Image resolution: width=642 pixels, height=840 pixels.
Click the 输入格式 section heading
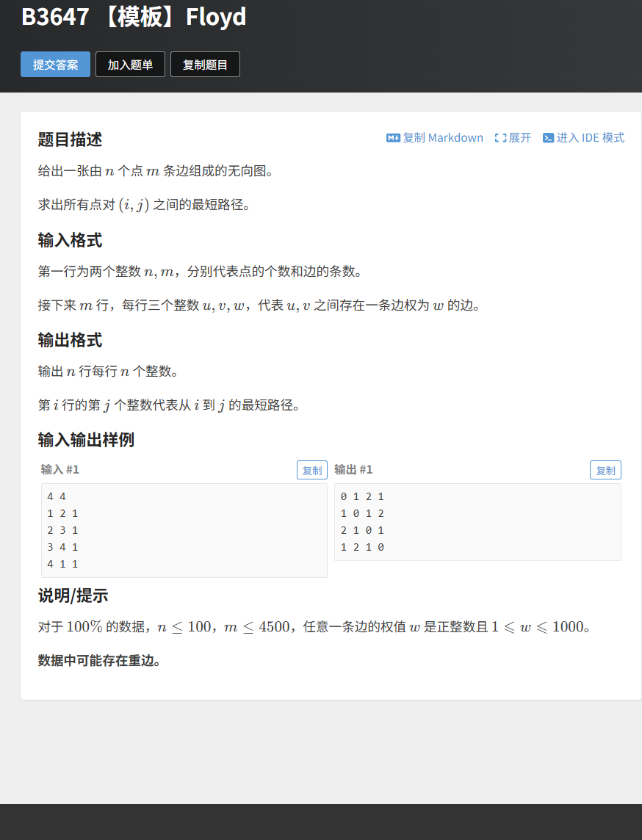pyautogui.click(x=69, y=240)
